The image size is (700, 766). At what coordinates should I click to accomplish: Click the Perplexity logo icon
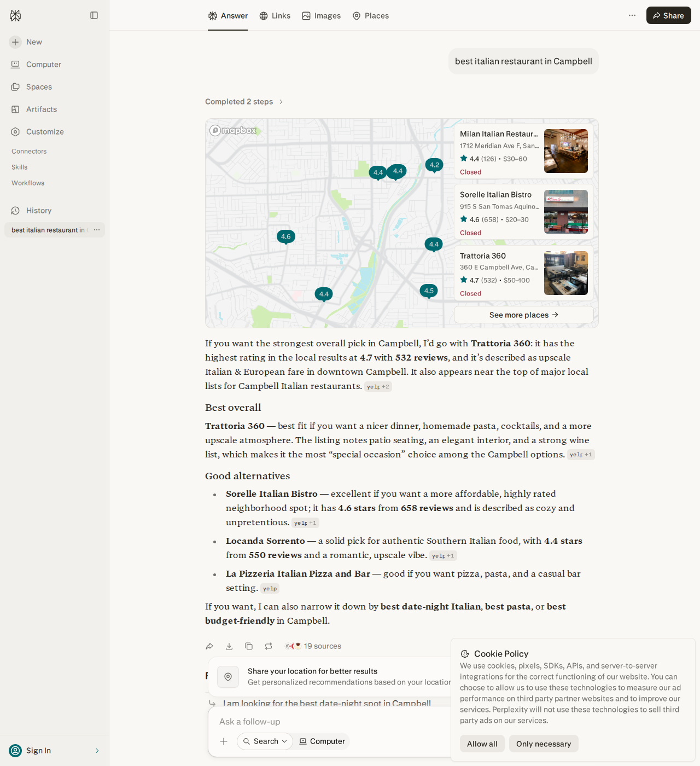click(15, 15)
